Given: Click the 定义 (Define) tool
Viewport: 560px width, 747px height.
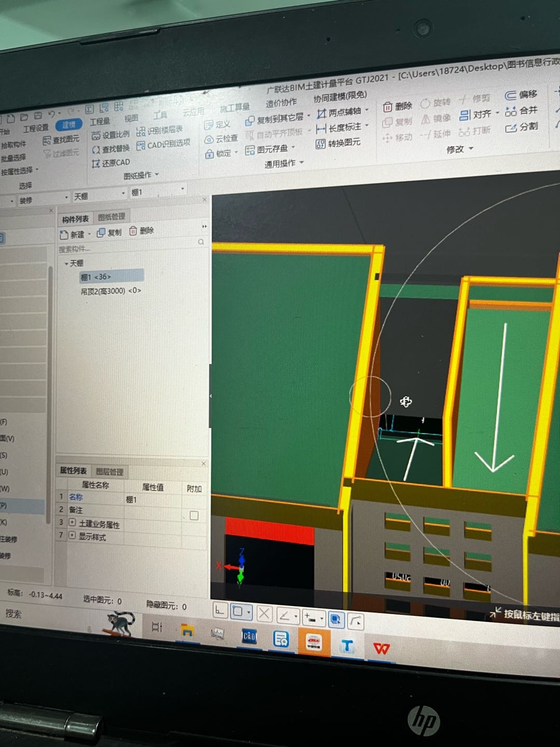Looking at the screenshot, I should (x=217, y=125).
